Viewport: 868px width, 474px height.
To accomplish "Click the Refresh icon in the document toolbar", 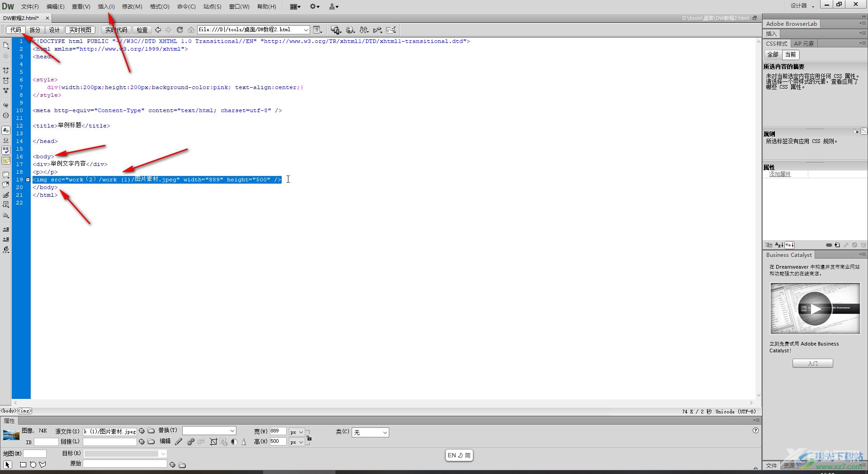I will tap(179, 30).
